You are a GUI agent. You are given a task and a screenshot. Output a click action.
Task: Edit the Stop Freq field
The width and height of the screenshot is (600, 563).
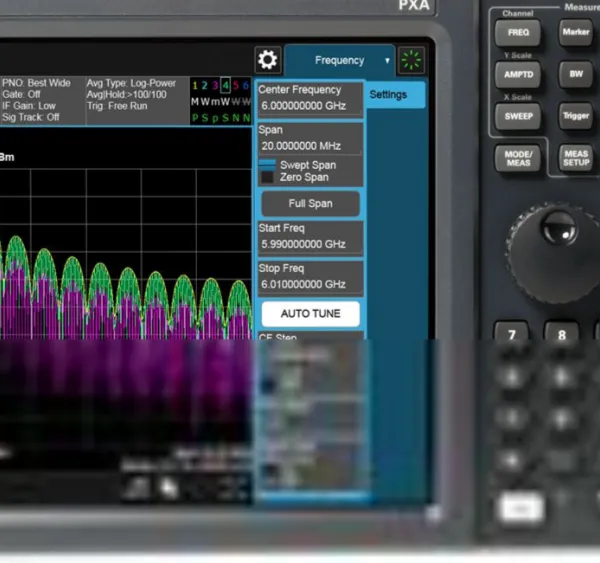pos(310,277)
